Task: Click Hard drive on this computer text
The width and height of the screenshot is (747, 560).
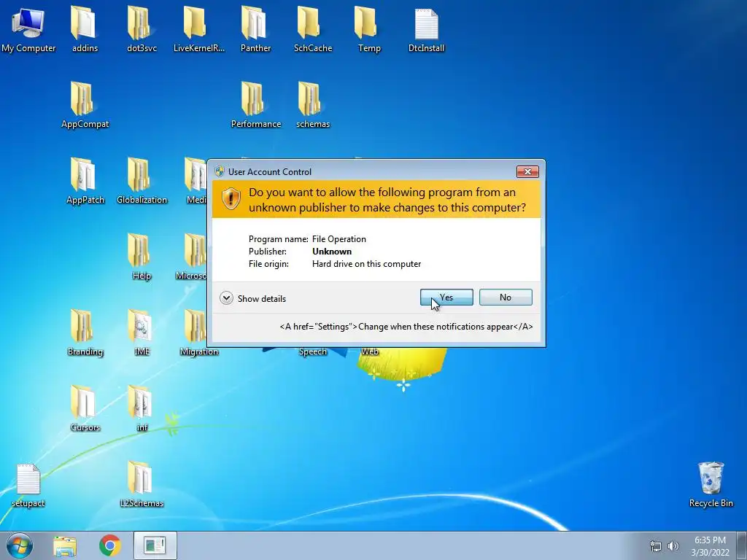Action: (x=366, y=264)
